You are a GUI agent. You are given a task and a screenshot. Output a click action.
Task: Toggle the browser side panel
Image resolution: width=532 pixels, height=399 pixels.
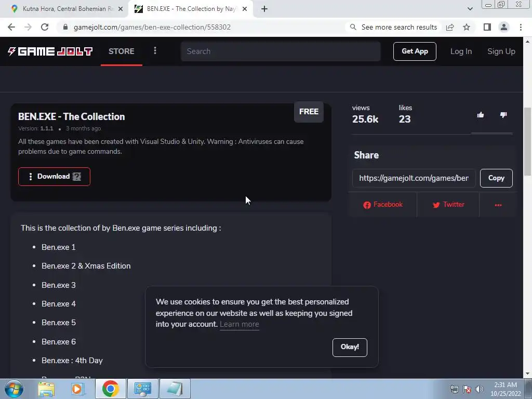pyautogui.click(x=487, y=27)
